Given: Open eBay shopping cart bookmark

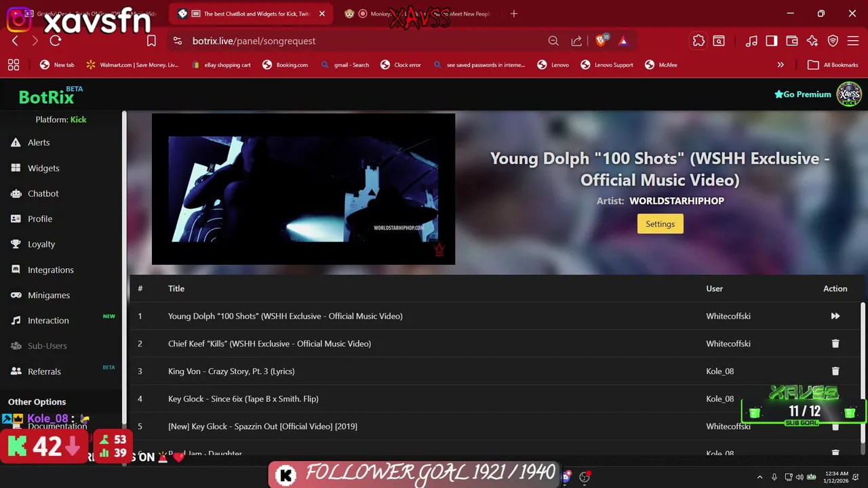Looking at the screenshot, I should coord(220,65).
